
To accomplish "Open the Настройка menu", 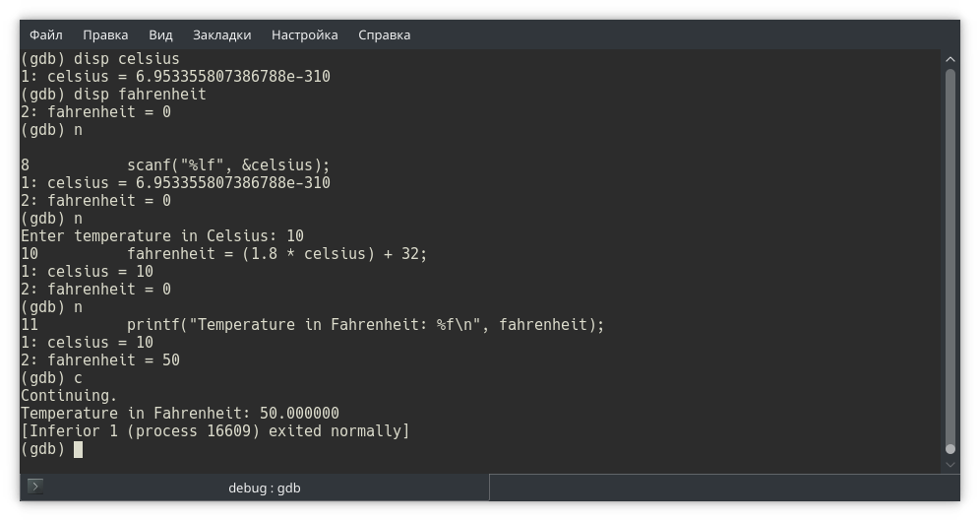I will (x=304, y=34).
